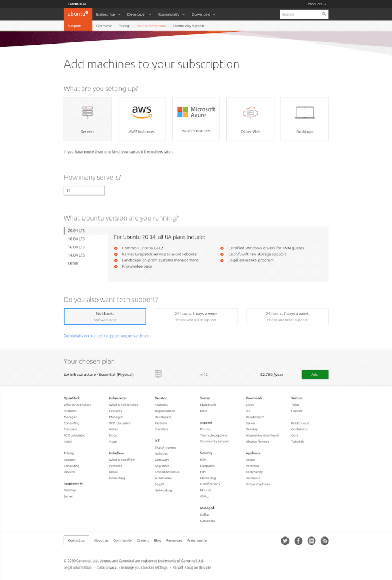This screenshot has width=392, height=580.
Task: Select the 18.04 LTS version
Action: (x=76, y=239)
